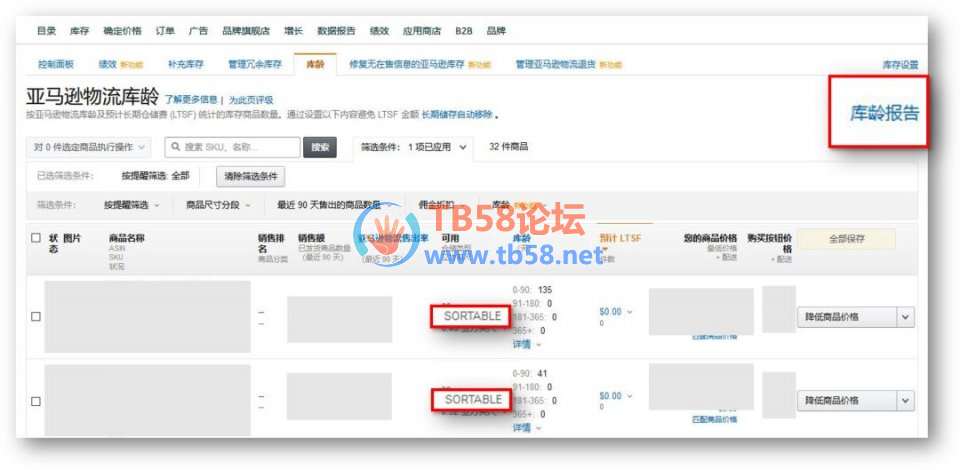Expand 筛选条件: 1 项已应用 dropdown
The height and width of the screenshot is (470, 960).
tap(413, 147)
